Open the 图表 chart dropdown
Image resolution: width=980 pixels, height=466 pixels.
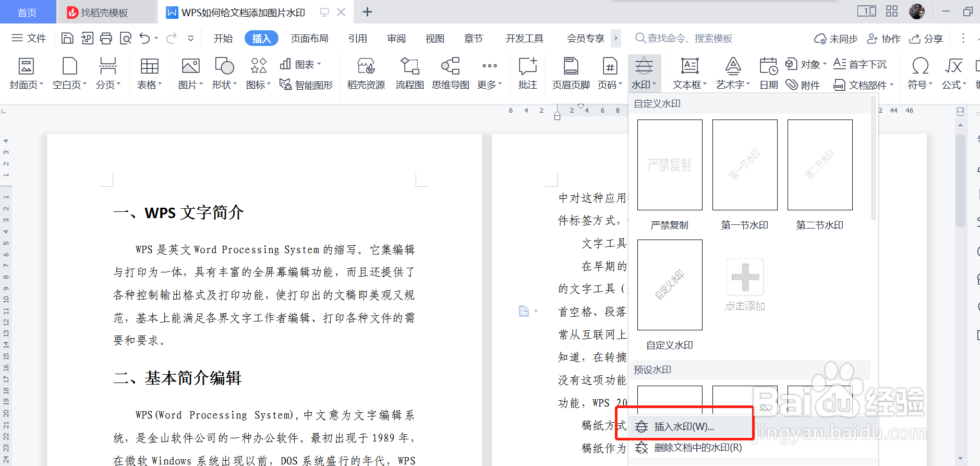click(300, 64)
